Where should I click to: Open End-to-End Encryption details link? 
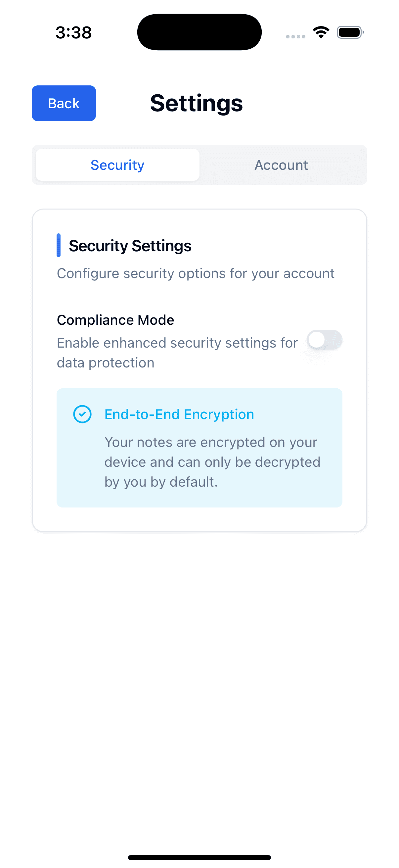[x=179, y=415]
